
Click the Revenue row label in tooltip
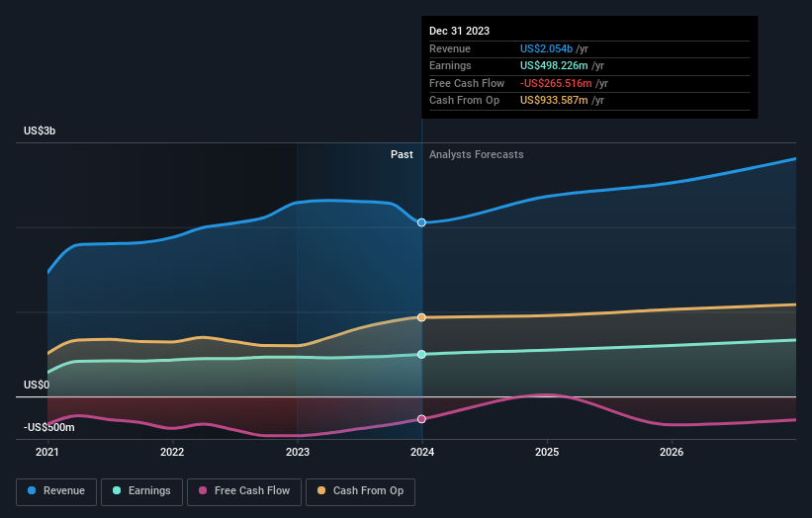(450, 48)
